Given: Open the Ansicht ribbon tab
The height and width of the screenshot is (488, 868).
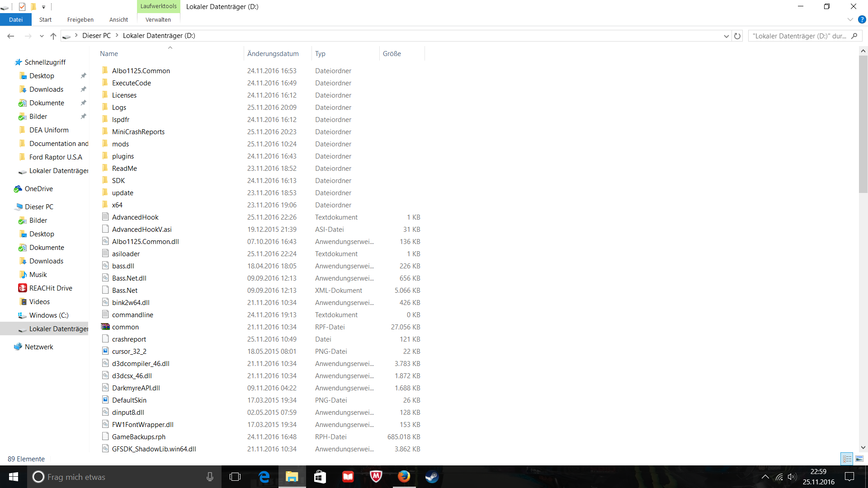Looking at the screenshot, I should click(x=118, y=20).
